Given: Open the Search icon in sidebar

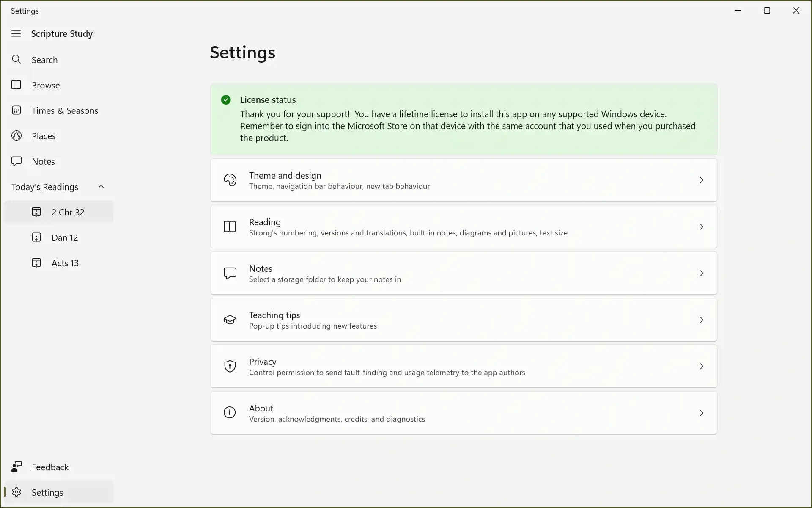Looking at the screenshot, I should [x=17, y=60].
